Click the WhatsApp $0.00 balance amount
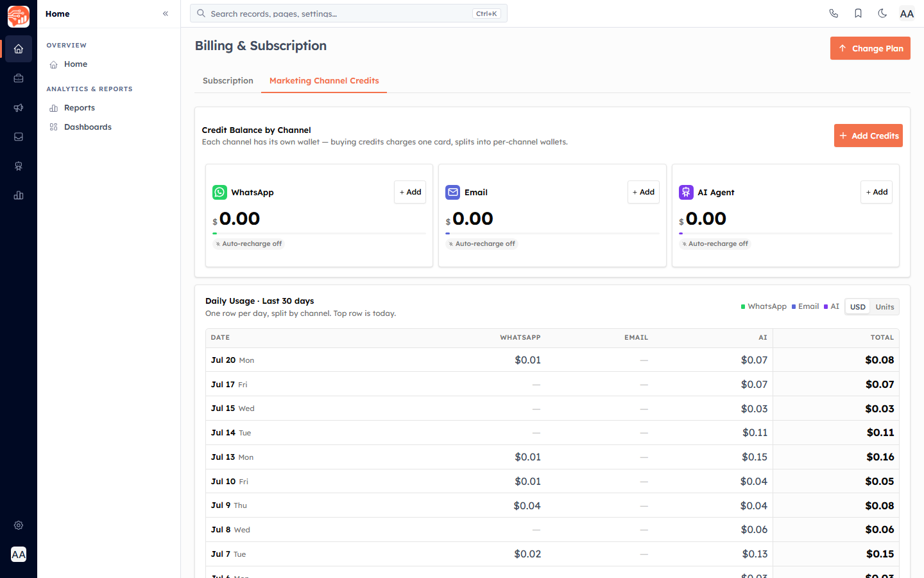Image resolution: width=924 pixels, height=578 pixels. (x=236, y=219)
